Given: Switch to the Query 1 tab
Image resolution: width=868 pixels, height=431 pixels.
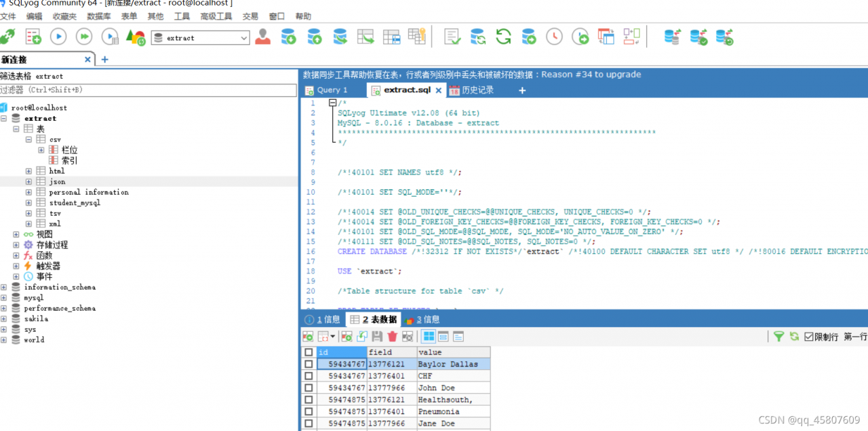Looking at the screenshot, I should [332, 90].
